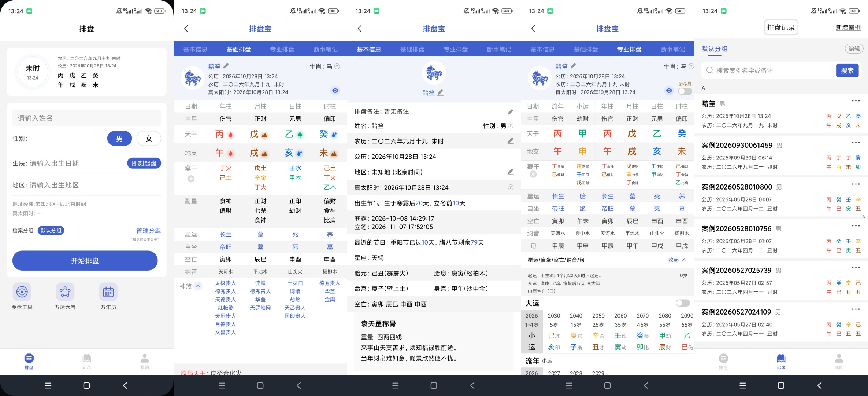
Task: Switch to 断事笔记 tab on second screen
Action: (326, 49)
